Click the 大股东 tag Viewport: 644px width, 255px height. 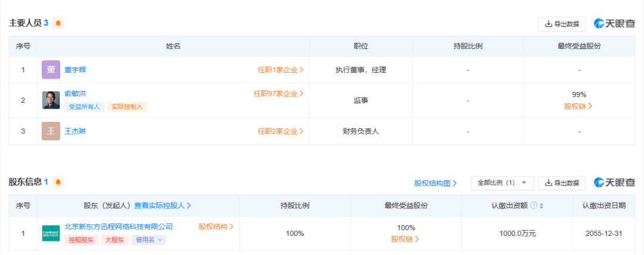click(115, 240)
